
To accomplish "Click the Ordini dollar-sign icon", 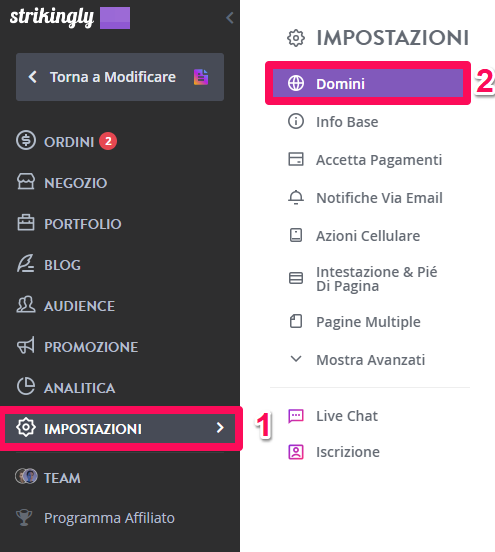I will click(26, 140).
